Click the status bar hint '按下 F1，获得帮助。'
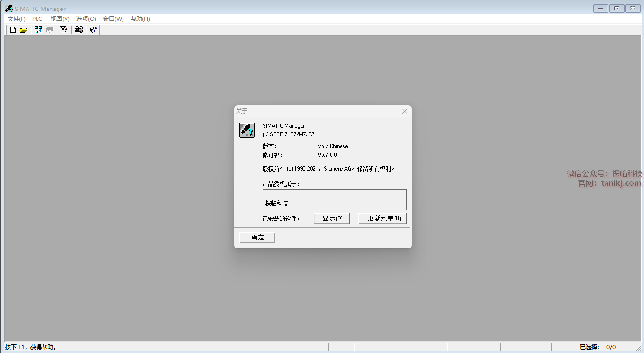Viewport: 644px width, 353px height. (31, 347)
